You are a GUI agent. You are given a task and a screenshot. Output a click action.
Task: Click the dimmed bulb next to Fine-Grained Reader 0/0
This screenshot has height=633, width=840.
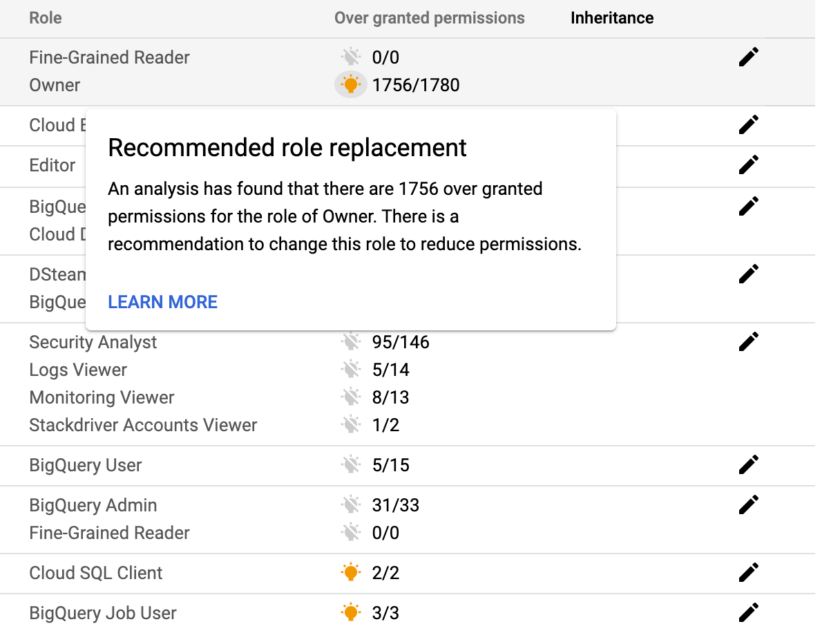tap(351, 57)
